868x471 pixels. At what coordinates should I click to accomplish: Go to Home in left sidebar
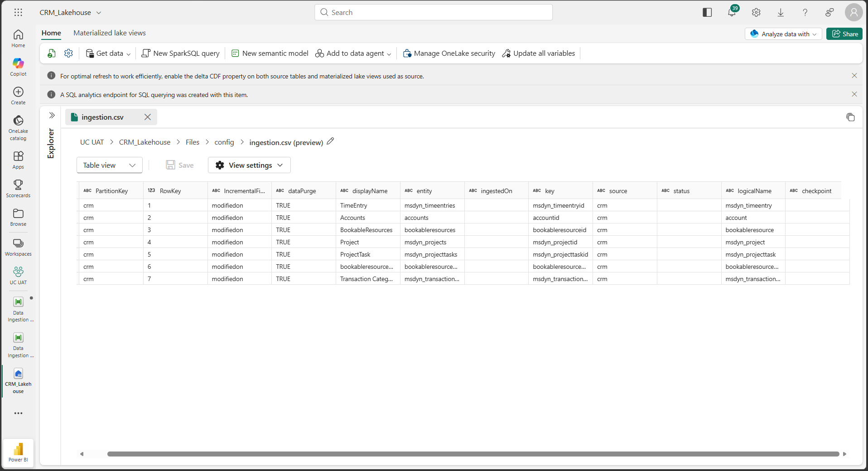pyautogui.click(x=18, y=39)
